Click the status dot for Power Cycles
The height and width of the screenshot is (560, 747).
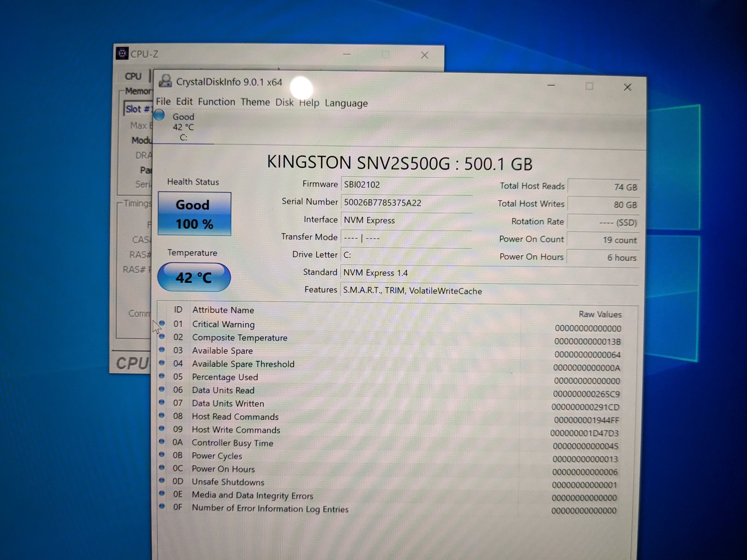pyautogui.click(x=162, y=454)
